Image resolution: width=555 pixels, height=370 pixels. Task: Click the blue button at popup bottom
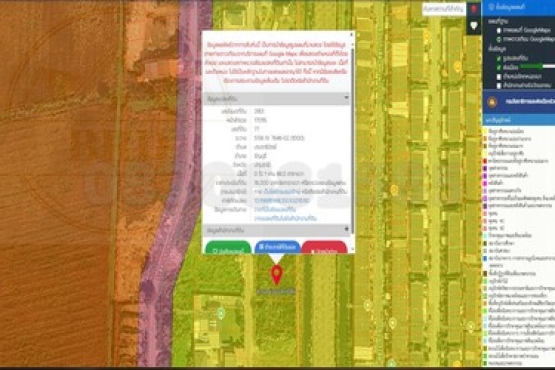(x=277, y=247)
